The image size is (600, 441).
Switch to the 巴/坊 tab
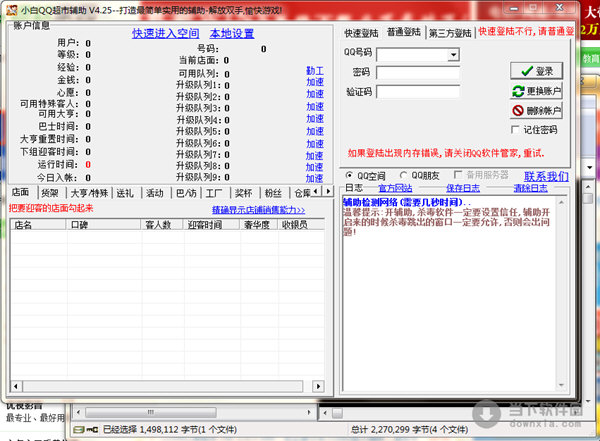tap(186, 193)
